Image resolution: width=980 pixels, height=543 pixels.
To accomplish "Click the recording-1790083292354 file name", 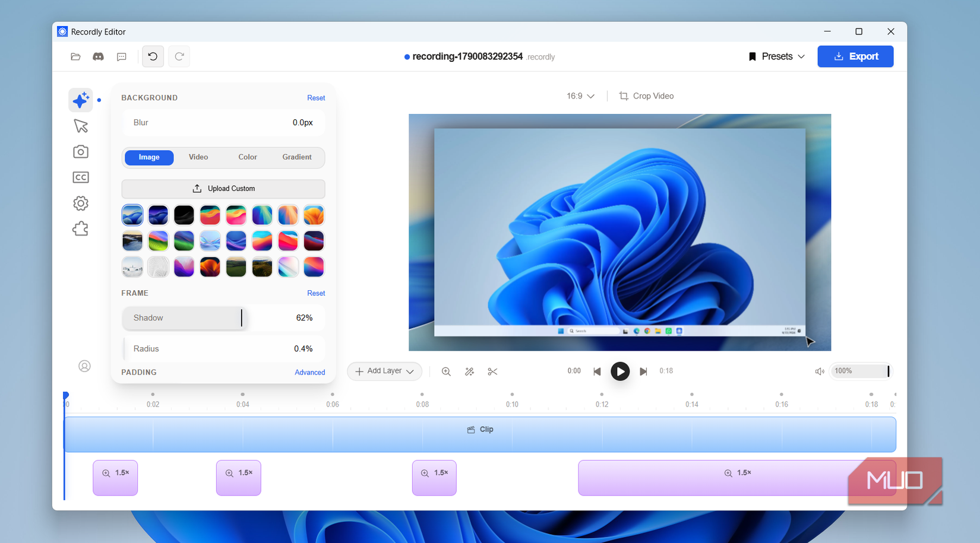I will pos(467,57).
